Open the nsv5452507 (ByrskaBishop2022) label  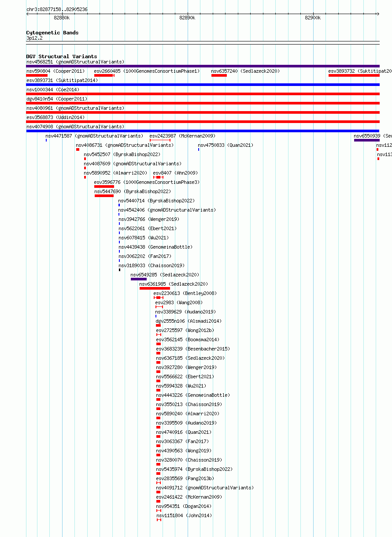[x=122, y=154]
